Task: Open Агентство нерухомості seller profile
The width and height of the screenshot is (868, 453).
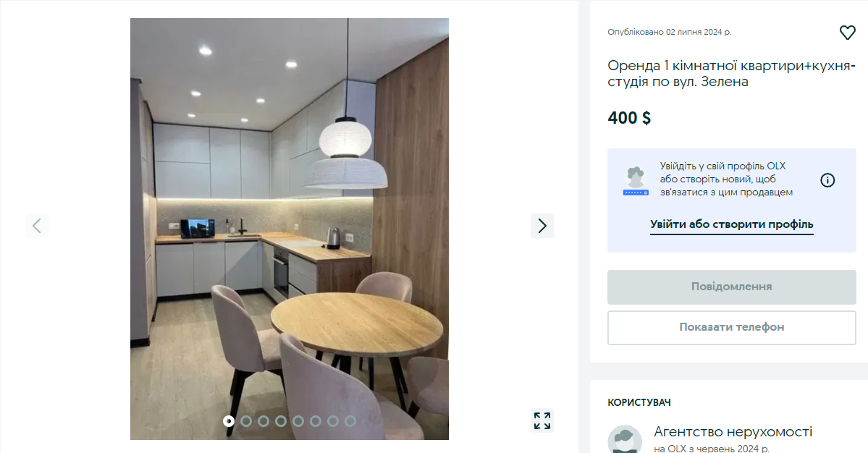Action: pos(733,431)
